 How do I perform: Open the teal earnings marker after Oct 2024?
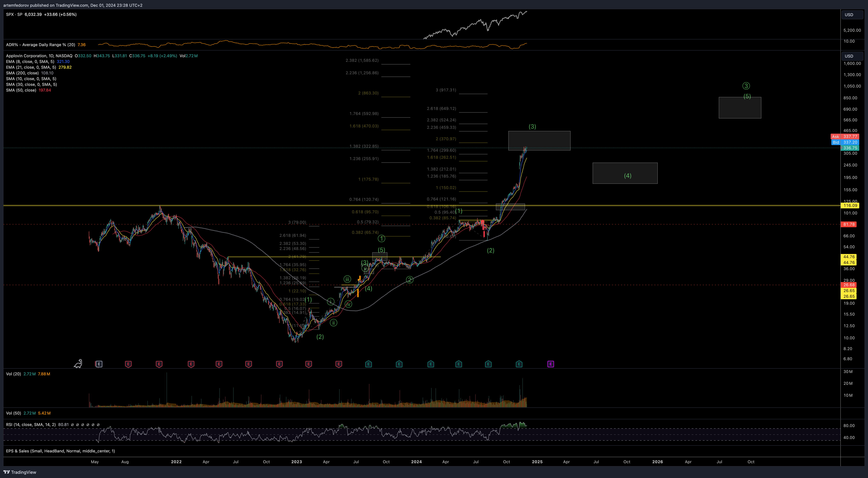[519, 364]
